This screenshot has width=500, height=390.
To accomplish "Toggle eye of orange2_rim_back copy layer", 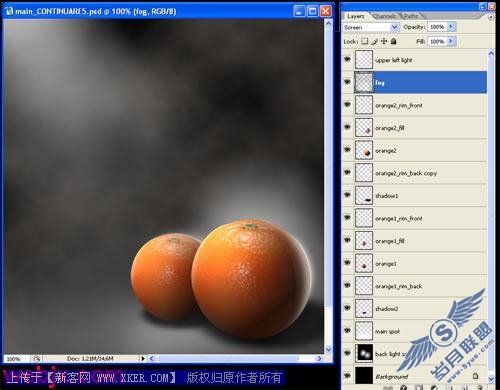I will [x=347, y=172].
